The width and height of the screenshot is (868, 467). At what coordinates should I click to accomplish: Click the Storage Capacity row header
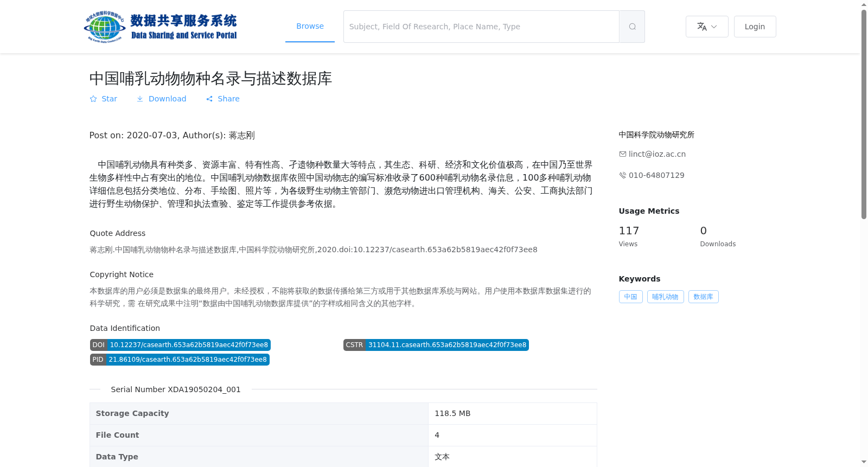click(259, 413)
